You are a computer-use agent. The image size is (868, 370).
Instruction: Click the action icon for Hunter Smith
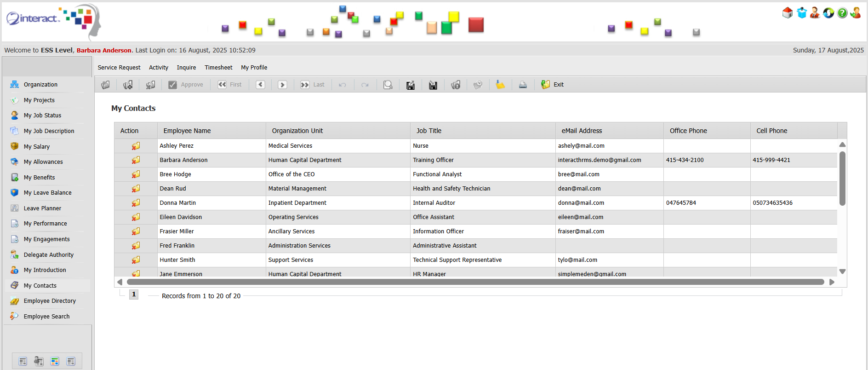point(136,260)
